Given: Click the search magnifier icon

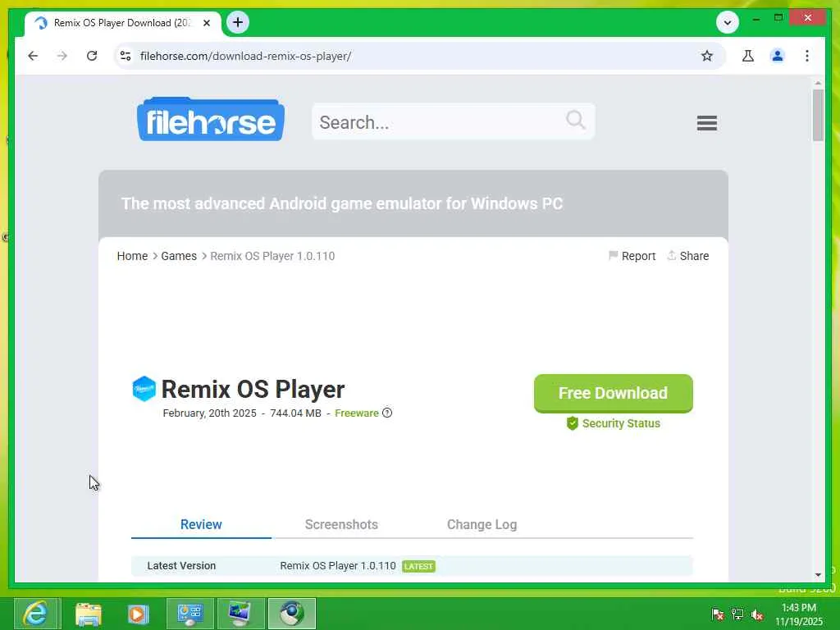Looking at the screenshot, I should coord(575,120).
